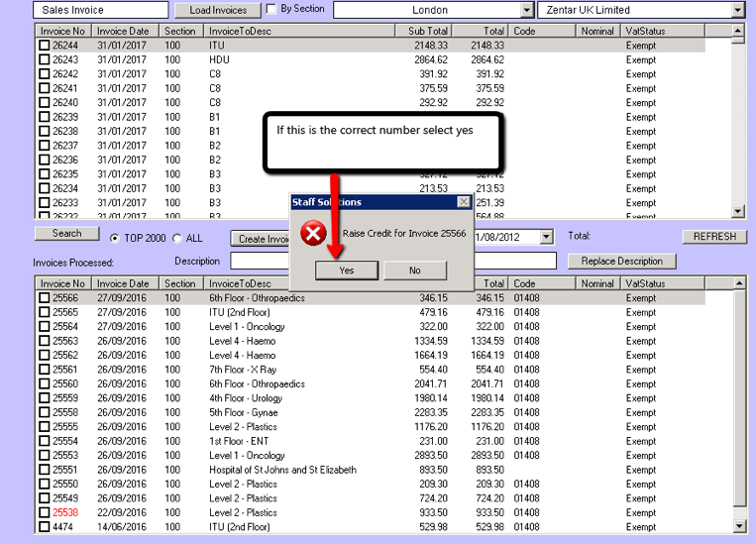Toggle the By Section checkbox
This screenshot has width=756, height=544.
coord(272,10)
